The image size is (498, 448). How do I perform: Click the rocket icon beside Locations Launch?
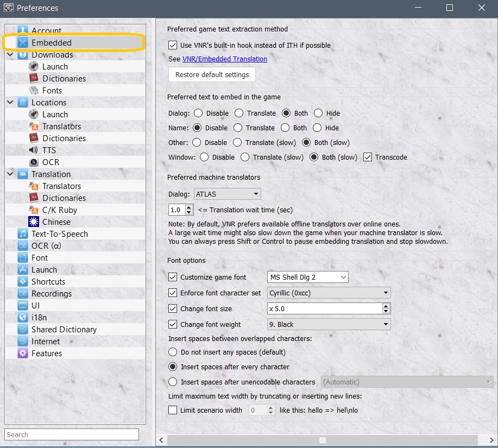tap(34, 114)
